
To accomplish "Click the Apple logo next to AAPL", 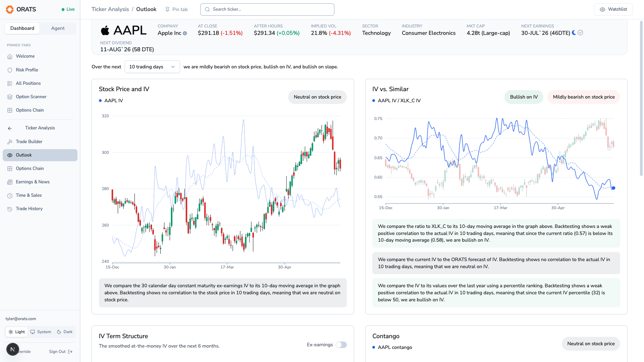I will coord(105,30).
